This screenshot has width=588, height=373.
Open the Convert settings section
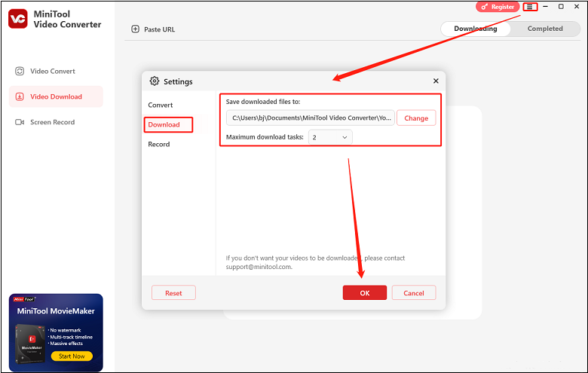tap(161, 105)
